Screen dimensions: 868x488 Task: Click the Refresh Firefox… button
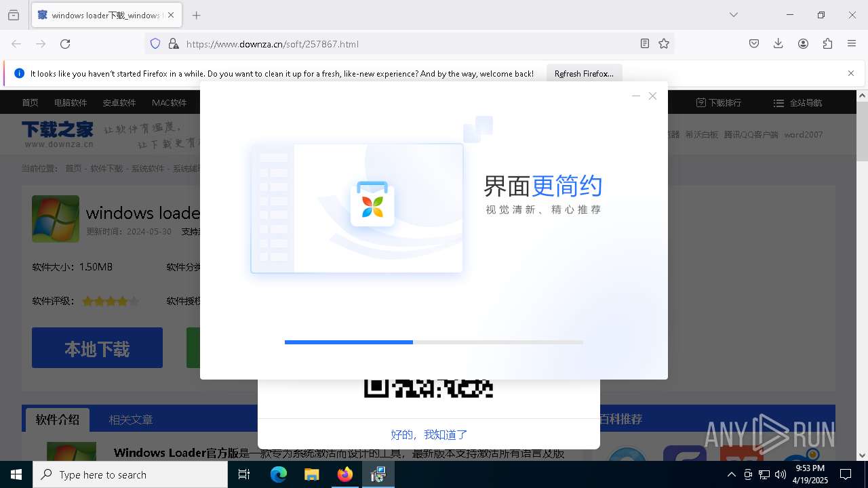[584, 73]
